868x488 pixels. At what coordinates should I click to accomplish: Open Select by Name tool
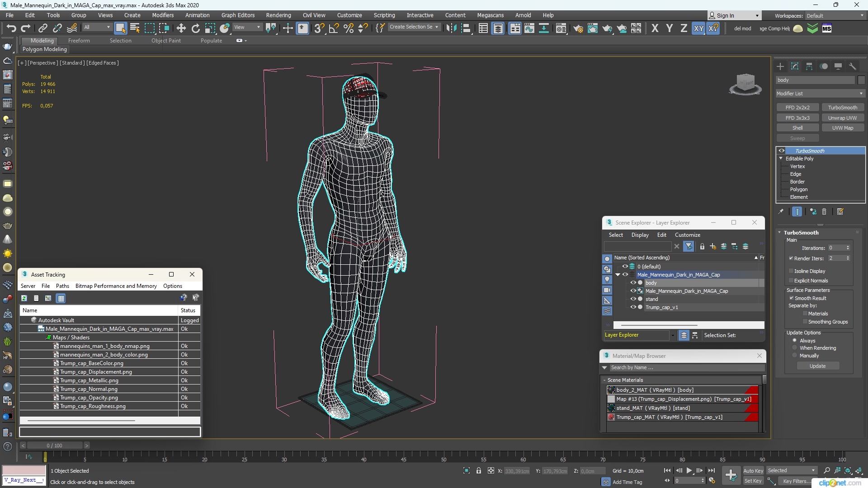pyautogui.click(x=135, y=28)
